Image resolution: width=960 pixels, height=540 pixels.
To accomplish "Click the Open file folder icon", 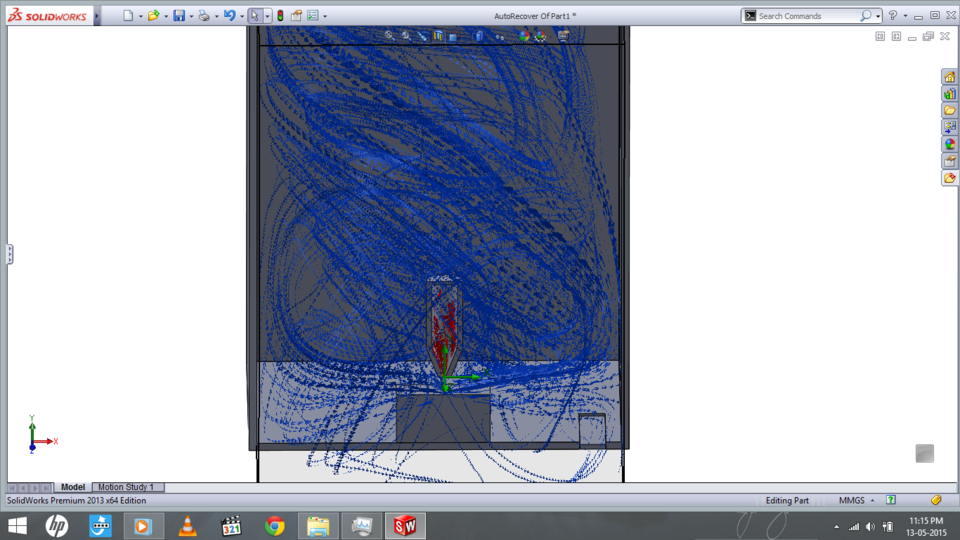I will 153,16.
